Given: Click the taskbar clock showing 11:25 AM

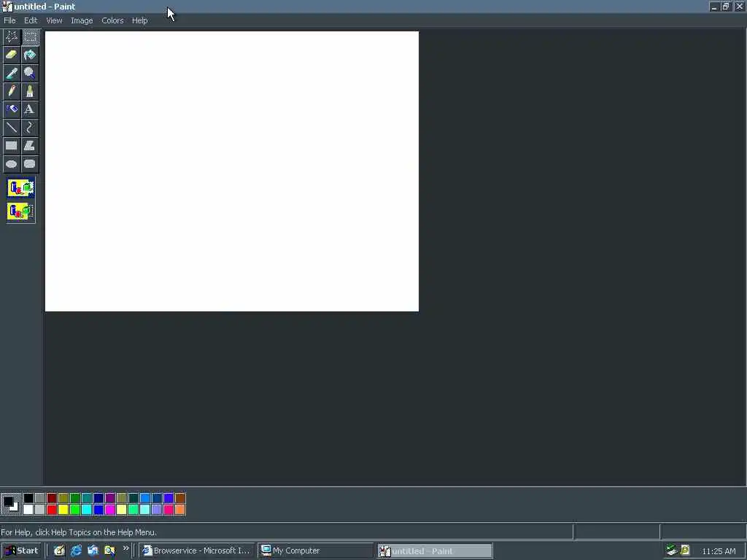Looking at the screenshot, I should [x=719, y=551].
